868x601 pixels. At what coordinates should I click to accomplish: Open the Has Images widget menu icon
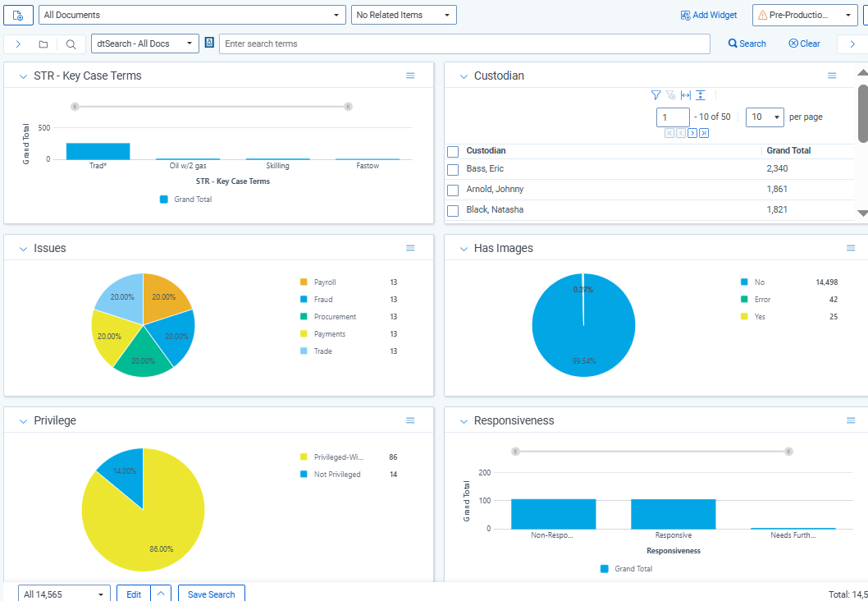[851, 248]
